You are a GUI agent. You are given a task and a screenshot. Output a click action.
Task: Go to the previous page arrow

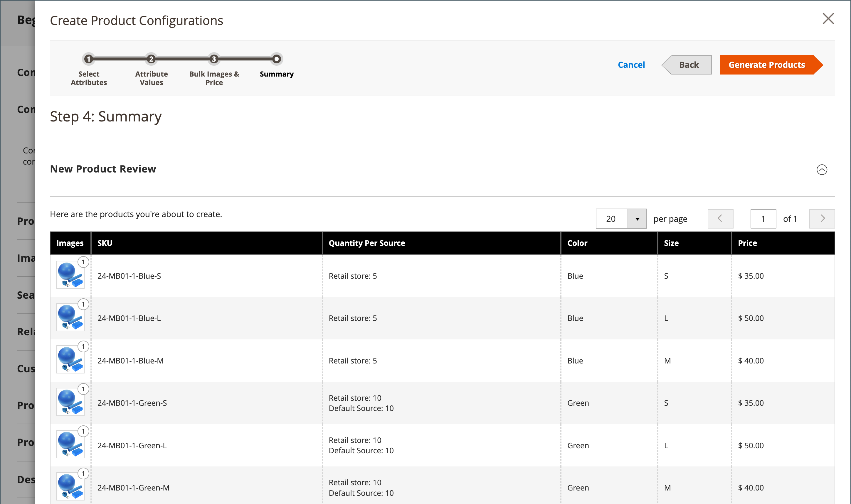pos(720,219)
